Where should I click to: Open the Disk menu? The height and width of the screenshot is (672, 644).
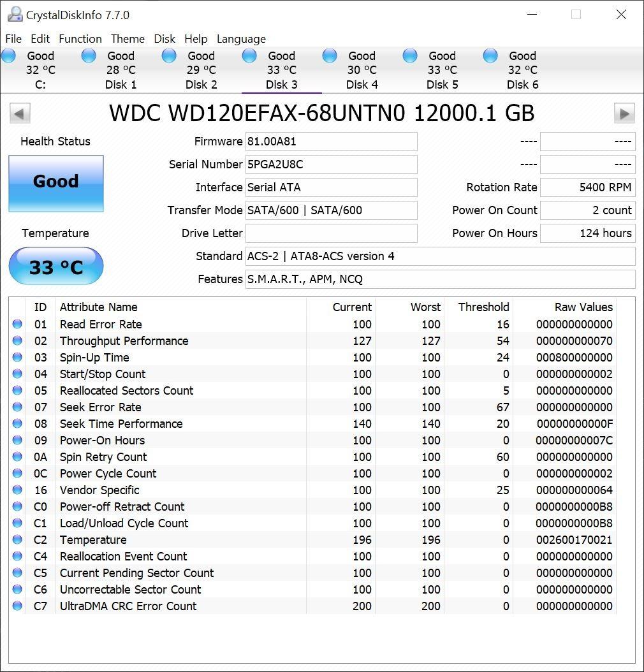pos(165,39)
